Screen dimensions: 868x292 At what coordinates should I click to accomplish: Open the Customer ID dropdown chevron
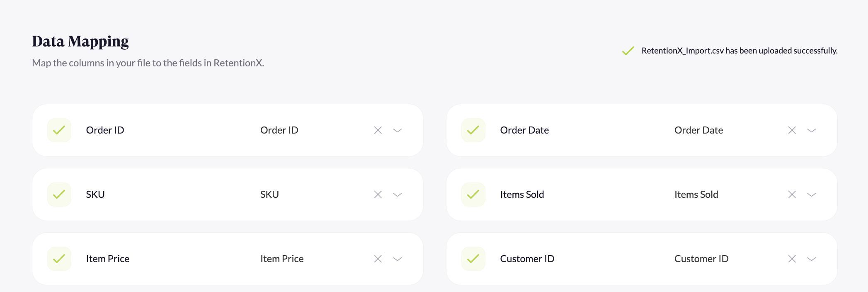(811, 258)
